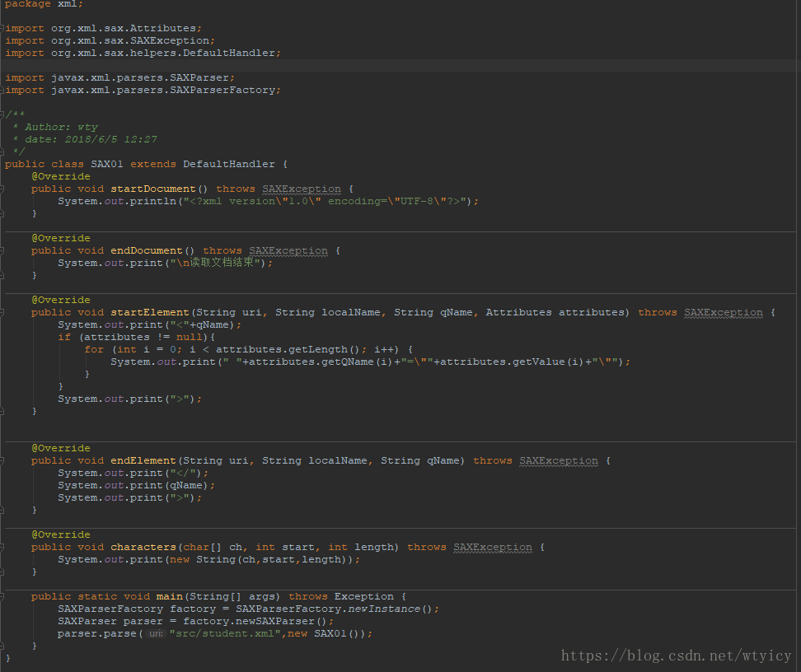The image size is (801, 672).
Task: Click the org.xml.sax.SAXException import line
Action: click(x=110, y=41)
